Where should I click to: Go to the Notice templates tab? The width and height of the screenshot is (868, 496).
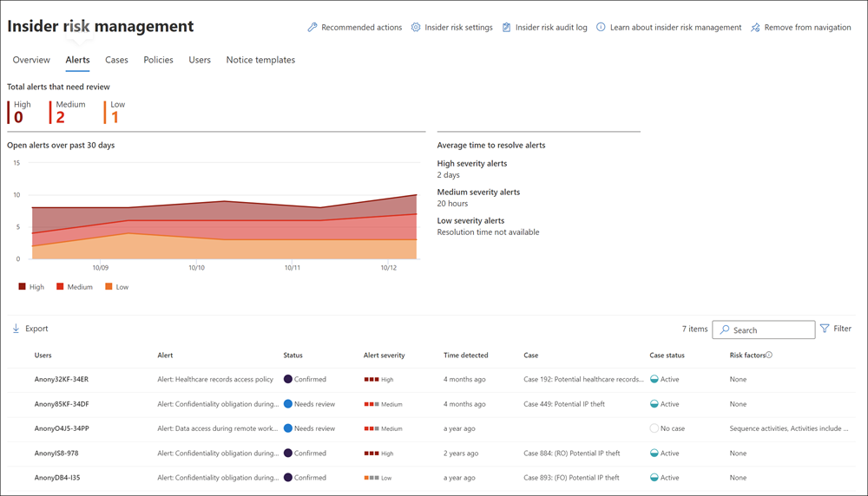coord(260,60)
